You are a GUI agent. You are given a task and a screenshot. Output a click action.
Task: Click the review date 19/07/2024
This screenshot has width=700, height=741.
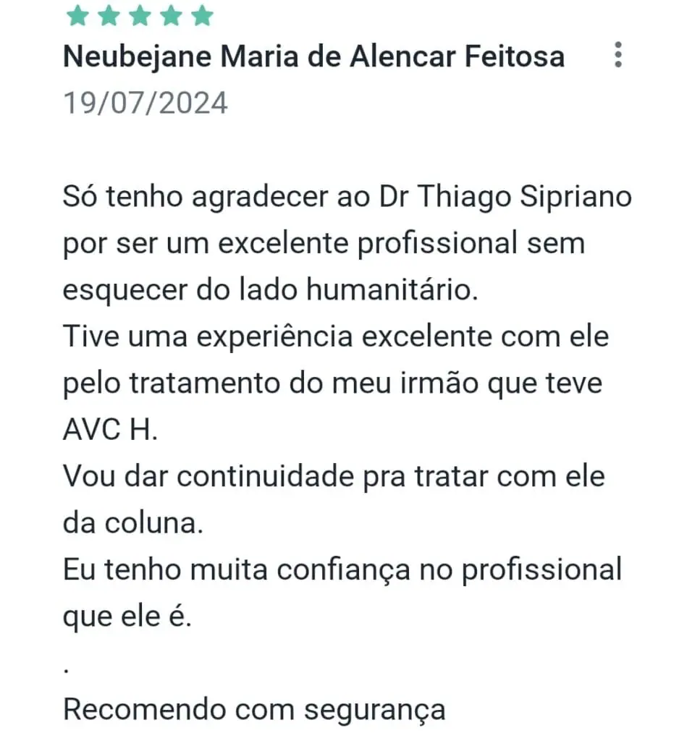146,103
